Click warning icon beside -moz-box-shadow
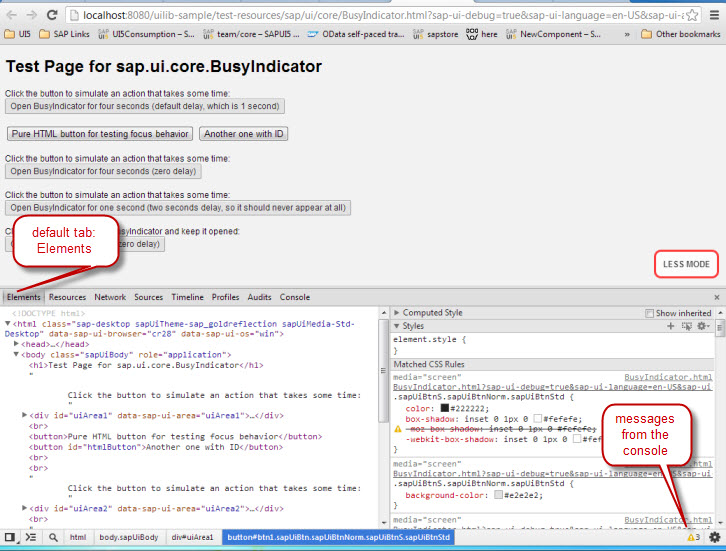 tap(398, 429)
